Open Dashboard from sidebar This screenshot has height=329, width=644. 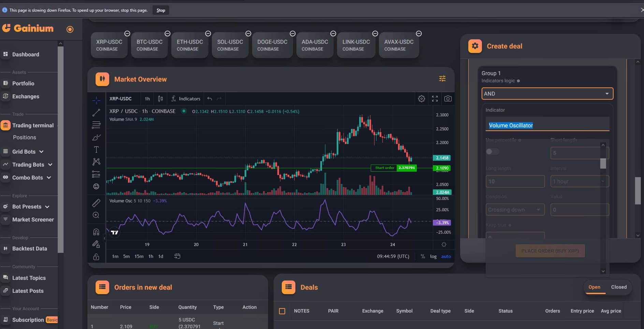click(26, 54)
